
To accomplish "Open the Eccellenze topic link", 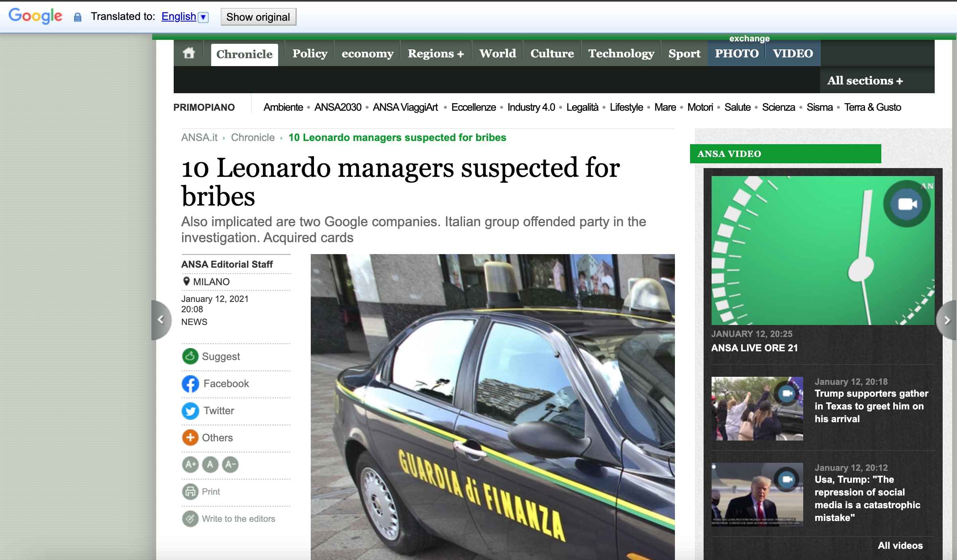I will click(x=474, y=107).
